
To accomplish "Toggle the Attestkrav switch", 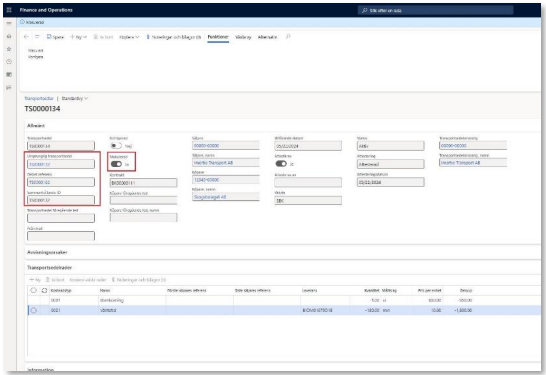I will [281, 164].
